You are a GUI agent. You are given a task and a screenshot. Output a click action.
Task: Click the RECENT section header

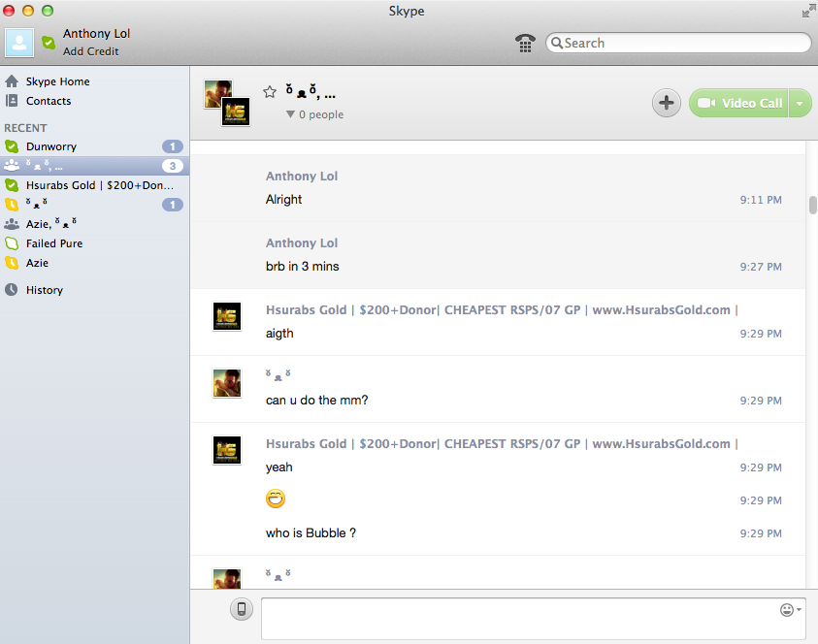point(25,128)
